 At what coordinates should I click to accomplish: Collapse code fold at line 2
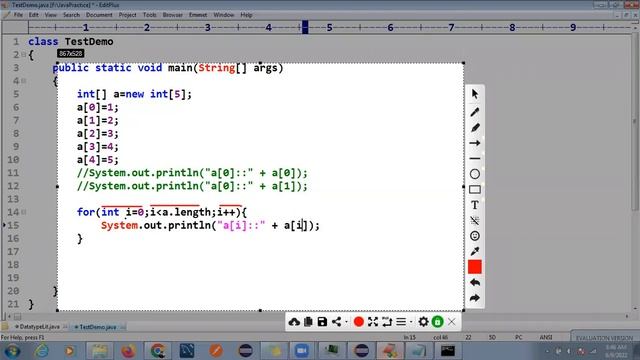pos(24,54)
